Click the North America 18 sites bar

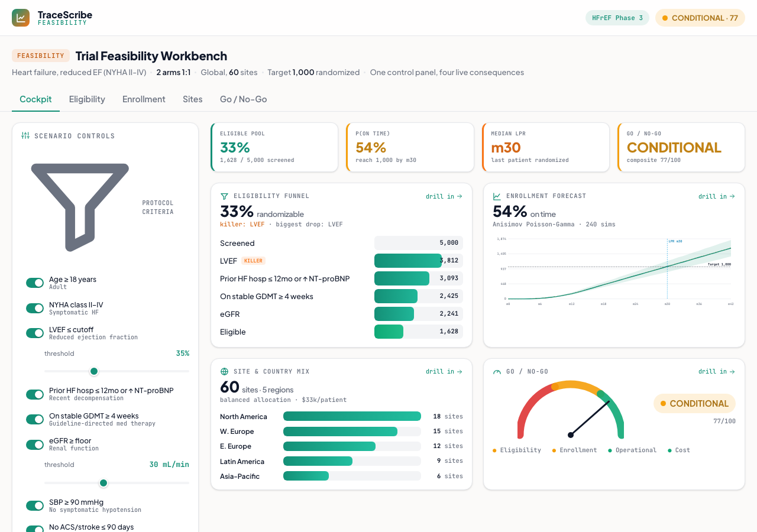(x=352, y=416)
